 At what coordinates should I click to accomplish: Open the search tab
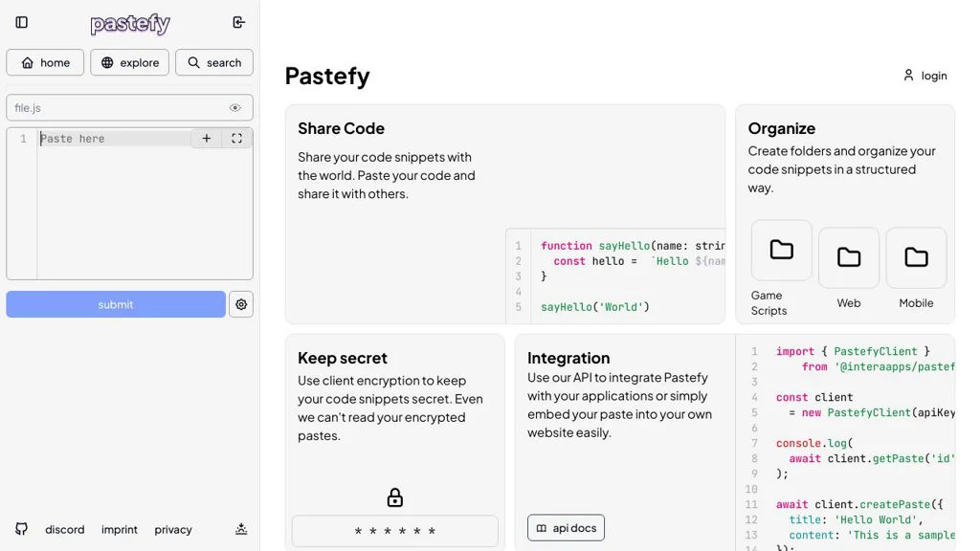coord(213,62)
